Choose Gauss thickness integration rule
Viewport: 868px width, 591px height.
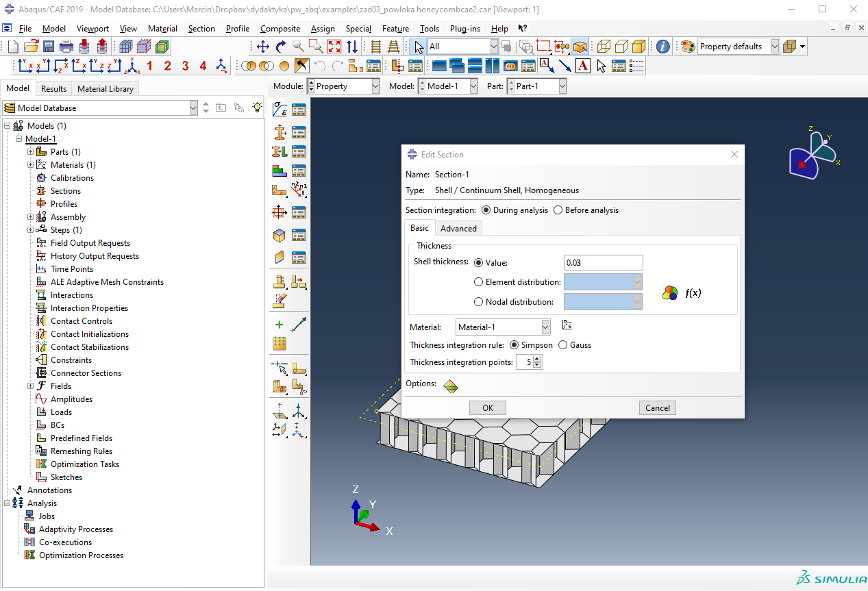[564, 345]
